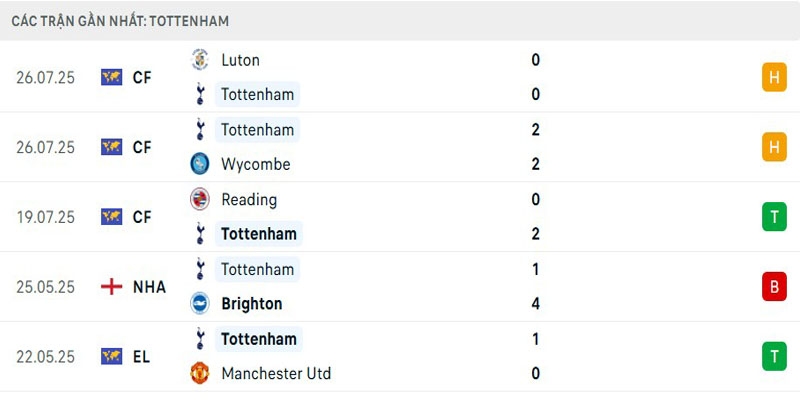Select the Reading club crest

199,199
